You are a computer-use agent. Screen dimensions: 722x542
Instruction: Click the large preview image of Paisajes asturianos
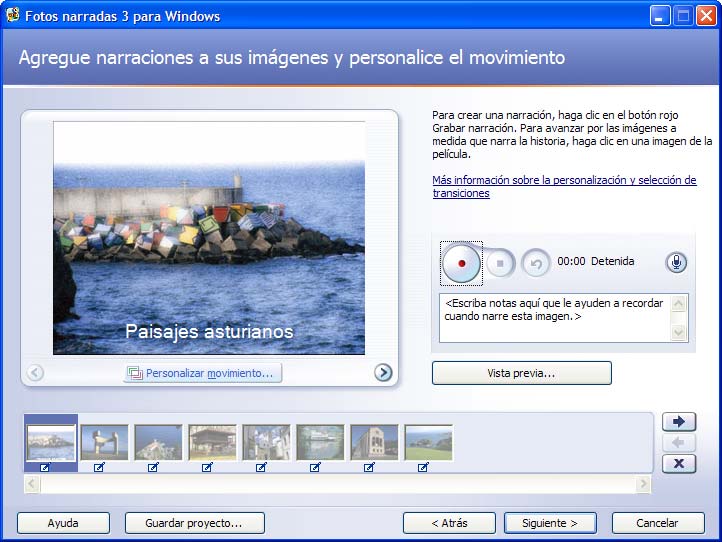coord(209,238)
